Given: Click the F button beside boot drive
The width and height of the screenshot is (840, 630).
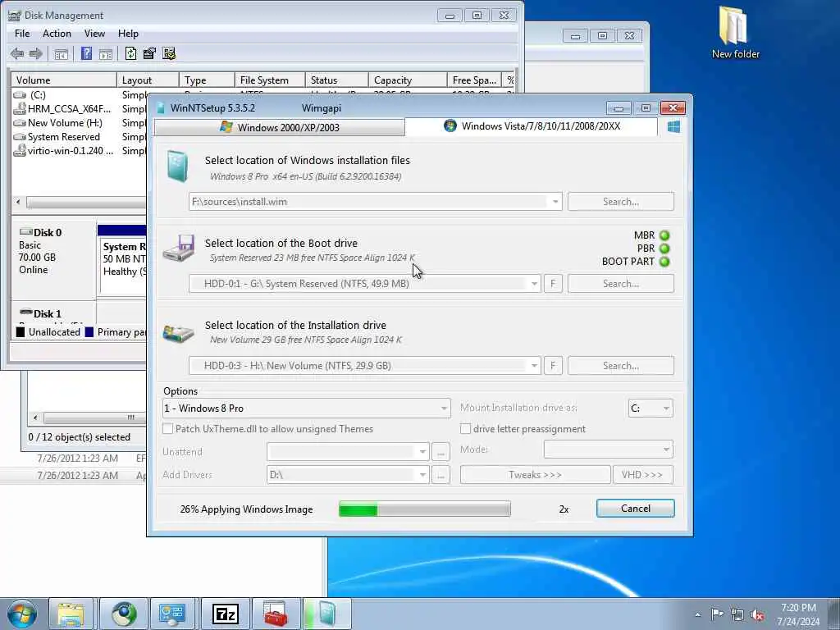Looking at the screenshot, I should coord(553,284).
